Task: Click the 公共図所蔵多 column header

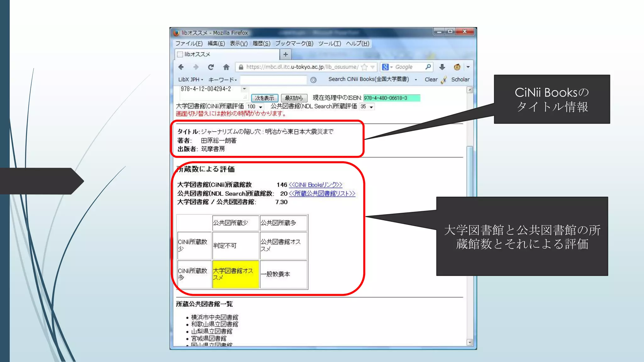Action: (283, 223)
